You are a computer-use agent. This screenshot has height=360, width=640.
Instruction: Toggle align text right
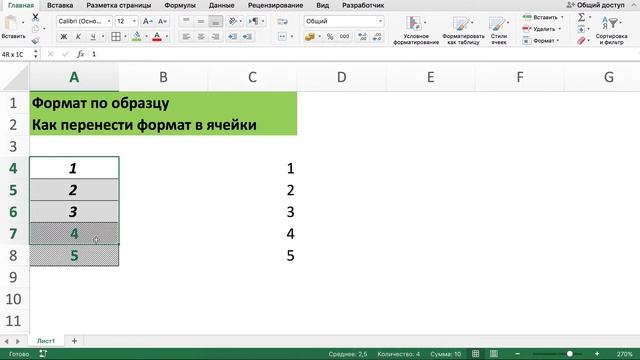click(216, 37)
